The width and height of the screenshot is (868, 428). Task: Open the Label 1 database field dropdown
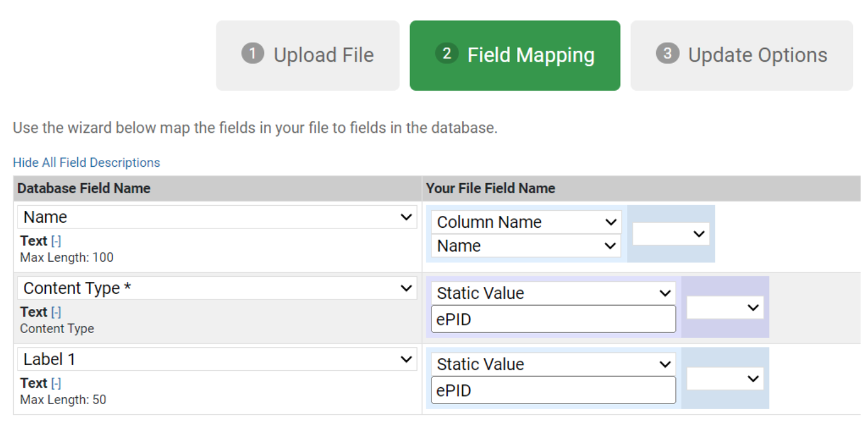point(217,359)
